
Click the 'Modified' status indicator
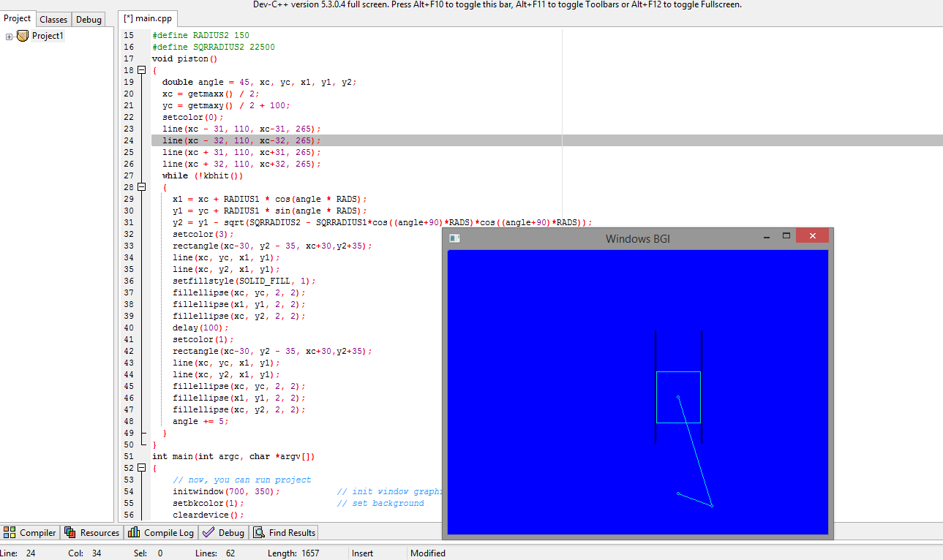428,553
